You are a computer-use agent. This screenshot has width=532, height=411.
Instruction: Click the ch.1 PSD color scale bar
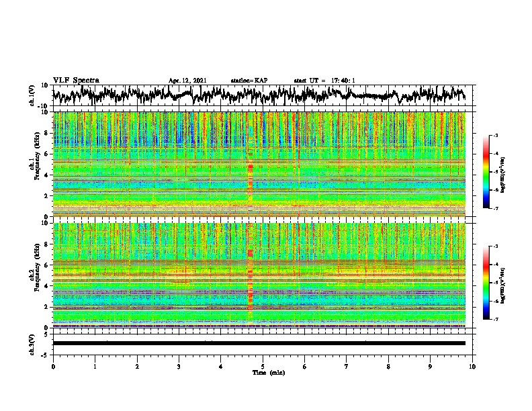click(x=486, y=172)
